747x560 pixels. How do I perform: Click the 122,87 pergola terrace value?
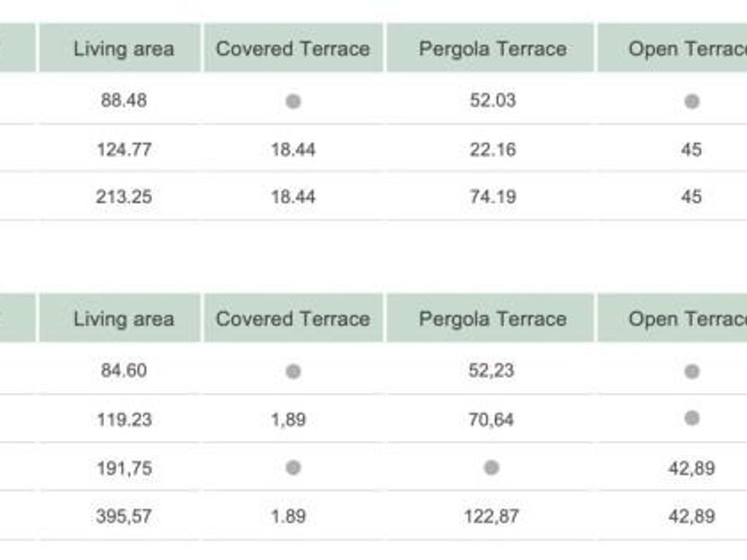tap(491, 516)
